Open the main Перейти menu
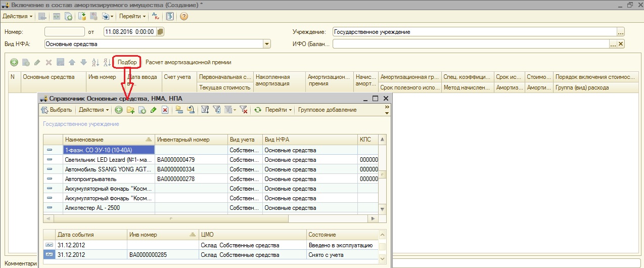Image resolution: width=644 pixels, height=268 pixels. [x=132, y=16]
